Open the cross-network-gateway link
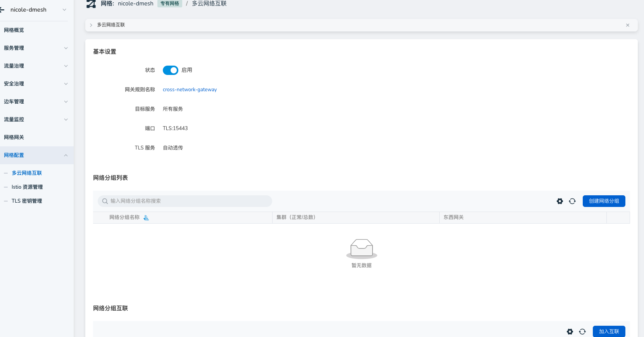This screenshot has height=337, width=644. click(x=190, y=90)
